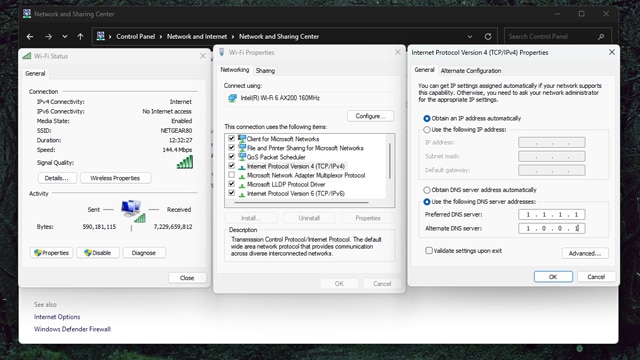This screenshot has height=360, width=640.
Task: Click the Microsoft LLDP Protocol Driver icon
Action: [x=242, y=185]
